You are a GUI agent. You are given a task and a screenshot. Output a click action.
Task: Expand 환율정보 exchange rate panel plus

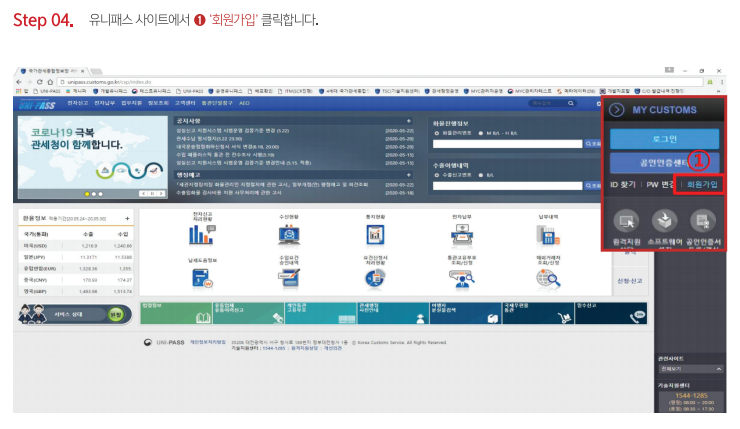click(x=127, y=218)
